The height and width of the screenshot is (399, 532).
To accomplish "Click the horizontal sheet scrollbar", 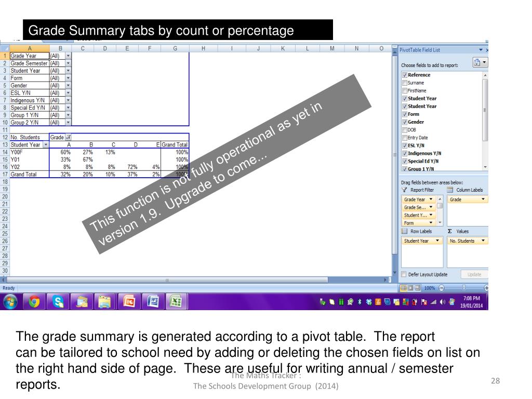I will (167, 280).
